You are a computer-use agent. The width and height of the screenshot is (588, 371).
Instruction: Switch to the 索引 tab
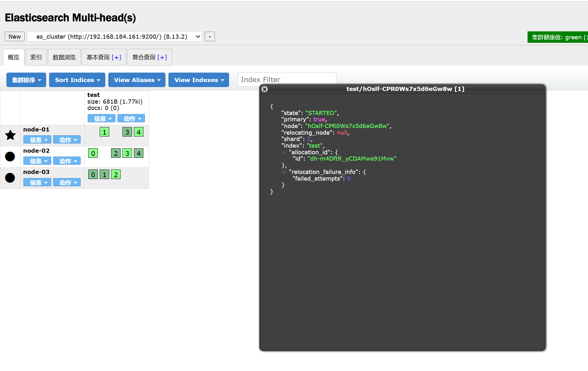click(36, 57)
